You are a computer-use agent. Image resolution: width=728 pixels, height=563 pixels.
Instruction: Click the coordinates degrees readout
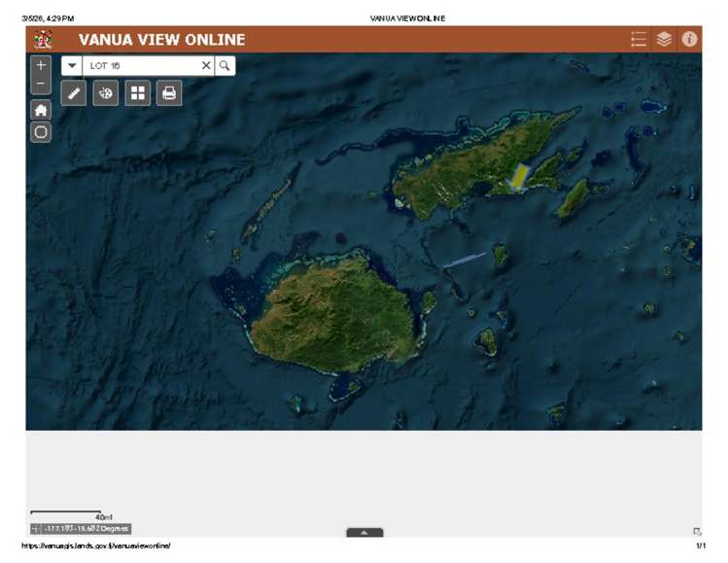87,529
